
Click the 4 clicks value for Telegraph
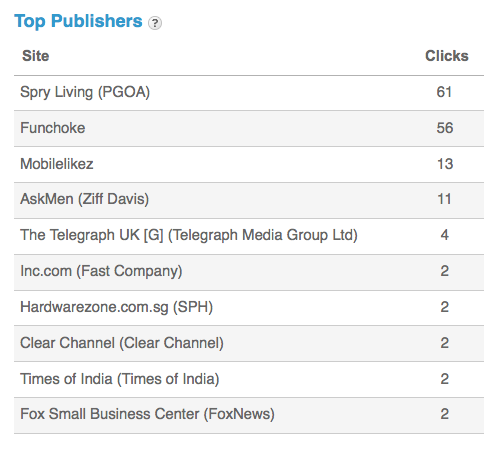[x=445, y=235]
